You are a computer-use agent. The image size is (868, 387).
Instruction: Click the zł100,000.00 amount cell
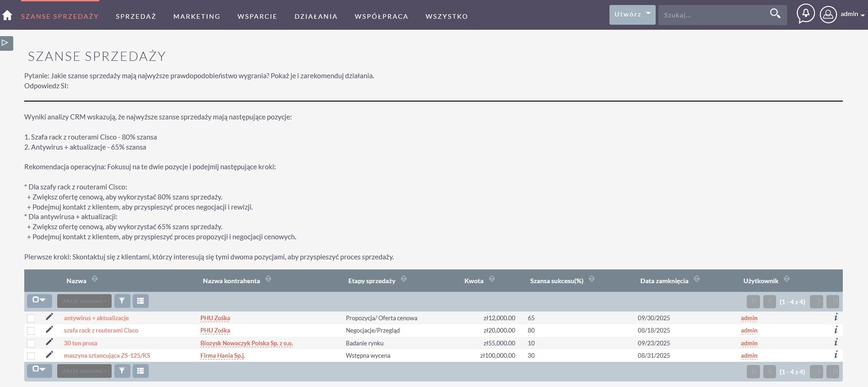[x=497, y=355]
